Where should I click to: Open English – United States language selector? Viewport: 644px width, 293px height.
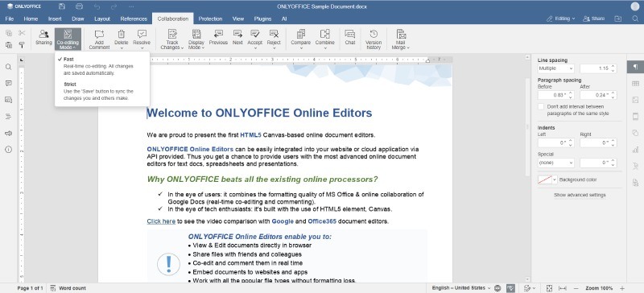tap(461, 288)
